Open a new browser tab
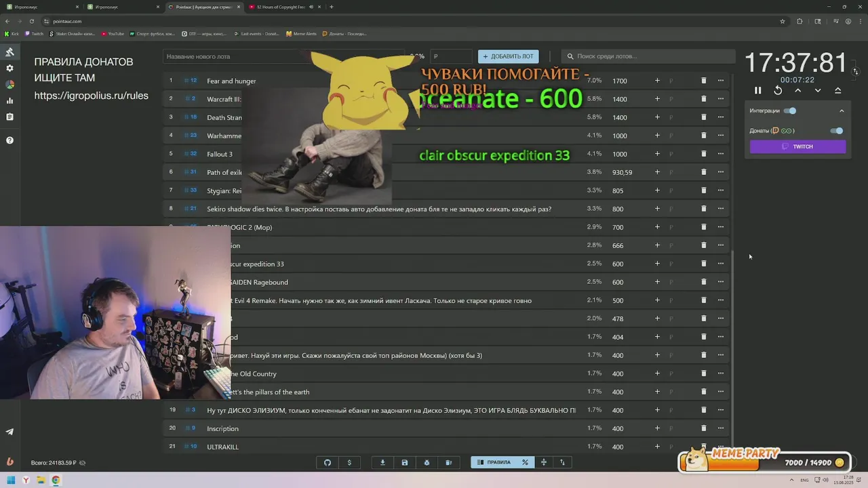Viewport: 868px width, 488px height. (332, 7)
